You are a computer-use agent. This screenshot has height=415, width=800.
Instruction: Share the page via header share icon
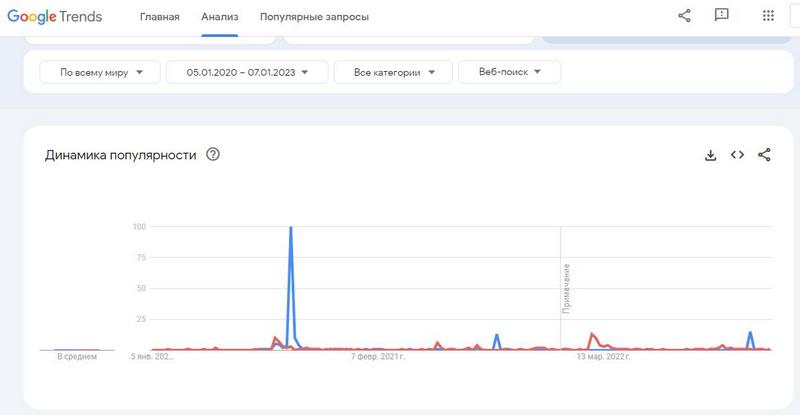685,16
